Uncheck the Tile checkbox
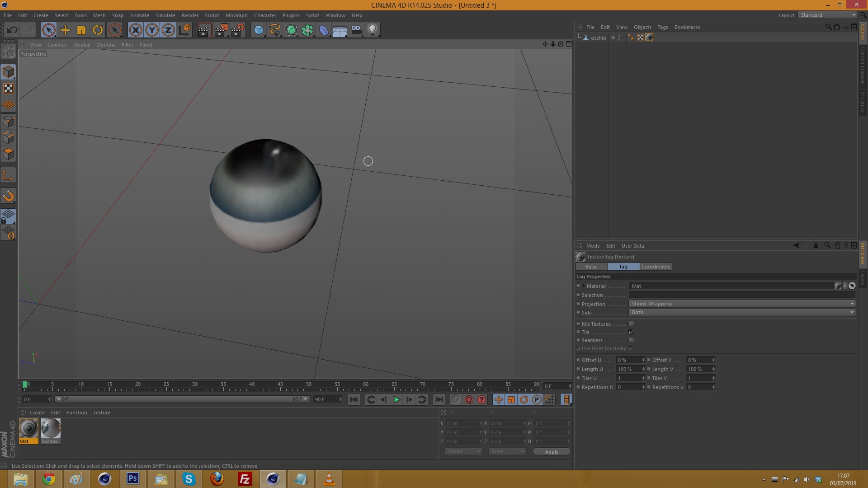This screenshot has height=488, width=868. (x=631, y=332)
